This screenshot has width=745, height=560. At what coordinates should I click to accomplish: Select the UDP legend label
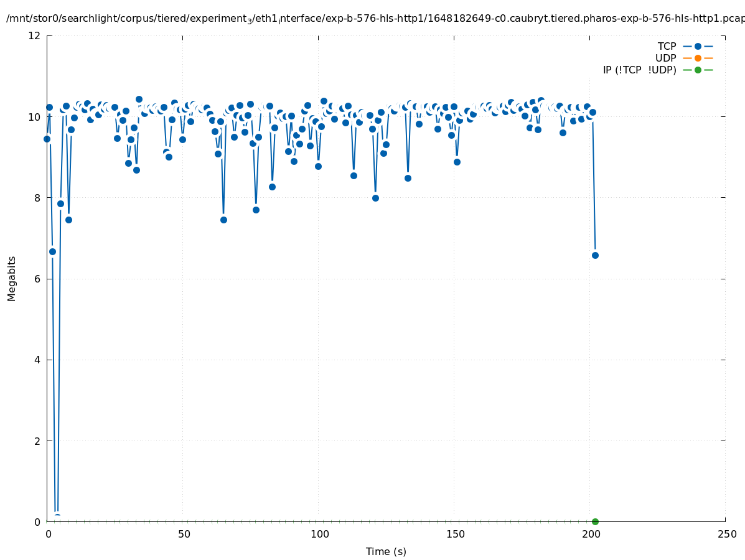click(x=665, y=58)
